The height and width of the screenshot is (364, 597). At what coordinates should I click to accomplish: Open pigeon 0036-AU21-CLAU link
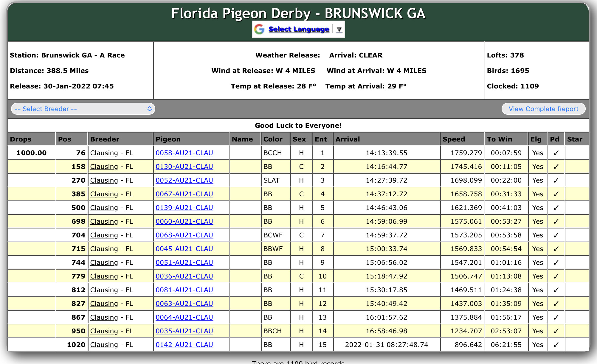pos(184,276)
